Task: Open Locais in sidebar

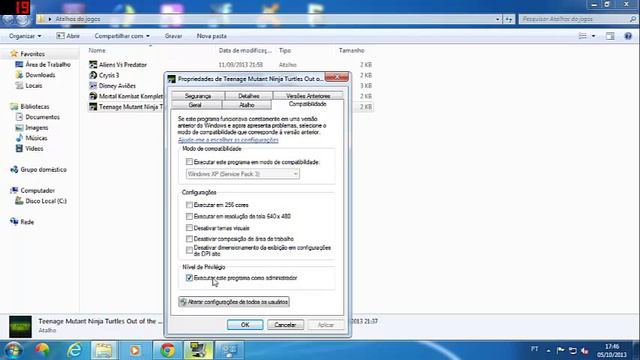Action: (x=33, y=85)
